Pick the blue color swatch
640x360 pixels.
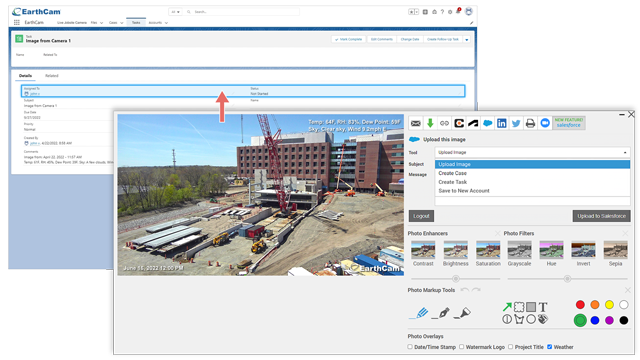point(595,320)
